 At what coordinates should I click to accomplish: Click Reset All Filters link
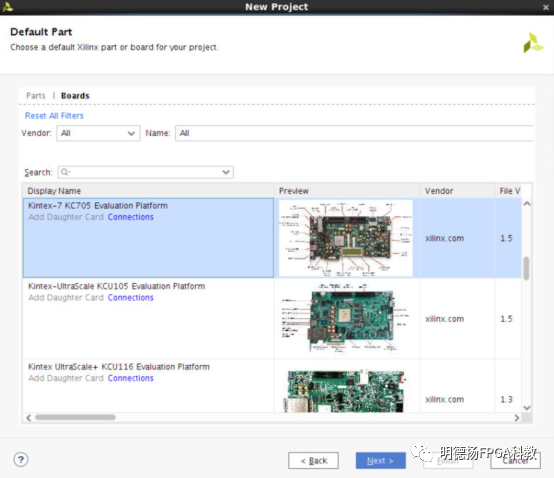coord(54,116)
